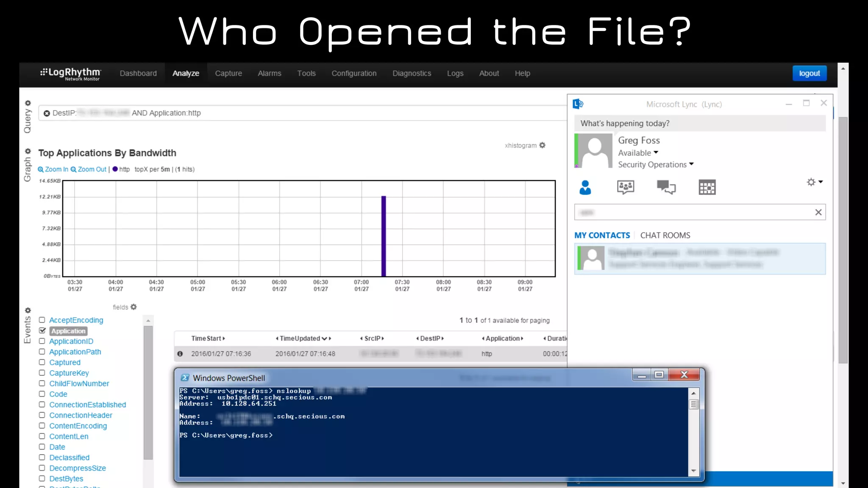Toggle the ConnectionEstablished field checkbox

coord(42,405)
